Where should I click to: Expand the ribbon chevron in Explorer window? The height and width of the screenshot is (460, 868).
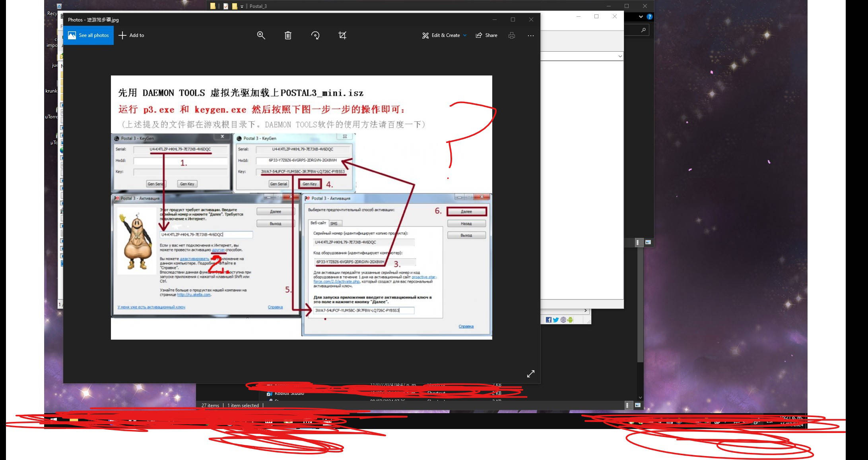pos(641,17)
